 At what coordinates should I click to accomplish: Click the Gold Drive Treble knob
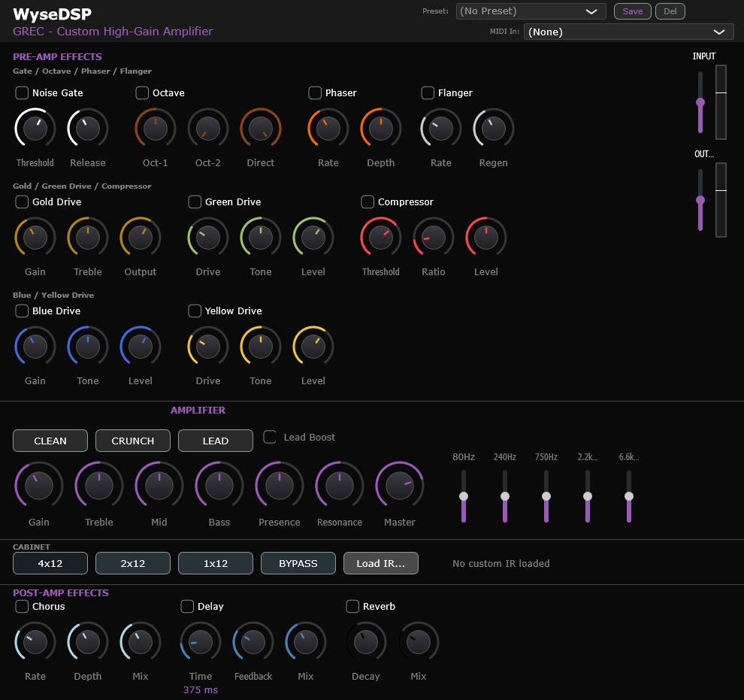click(x=88, y=238)
